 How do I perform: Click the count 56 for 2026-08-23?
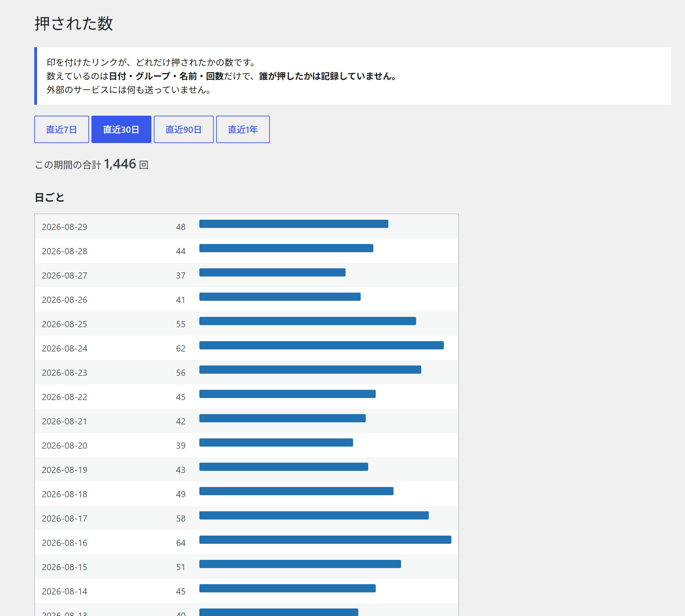181,373
